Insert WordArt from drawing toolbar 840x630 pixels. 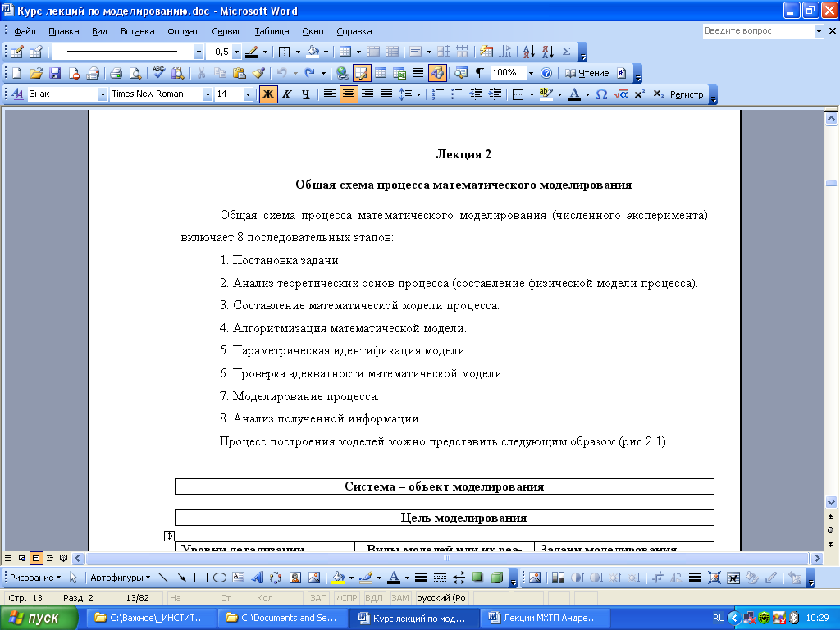[x=257, y=577]
